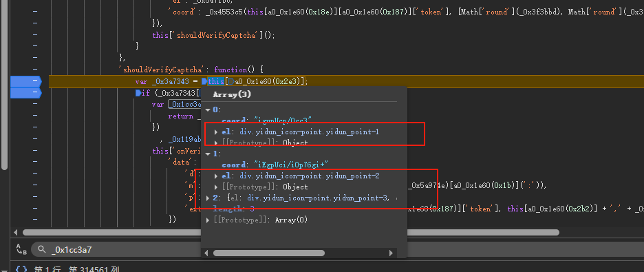Expand array item 2 in the popup

pos(207,198)
